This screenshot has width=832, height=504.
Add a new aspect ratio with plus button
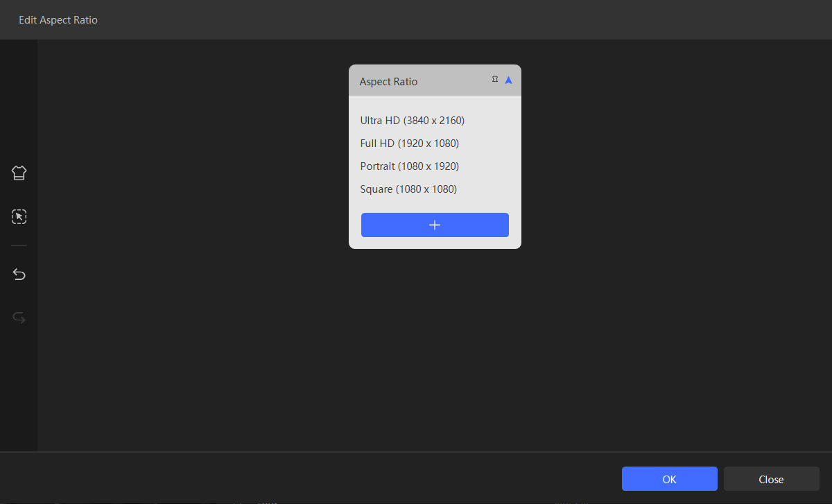coord(435,225)
